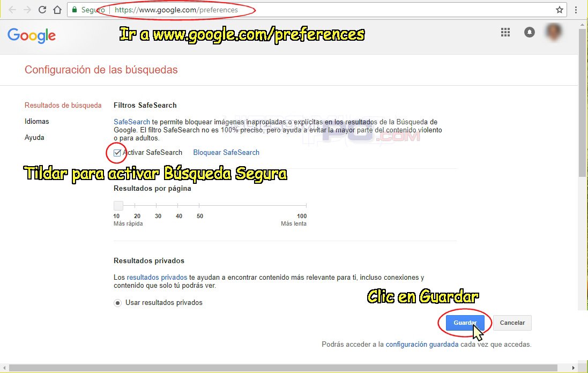This screenshot has width=588, height=373.
Task: Click the 'Más lenta' slider label
Action: point(294,223)
